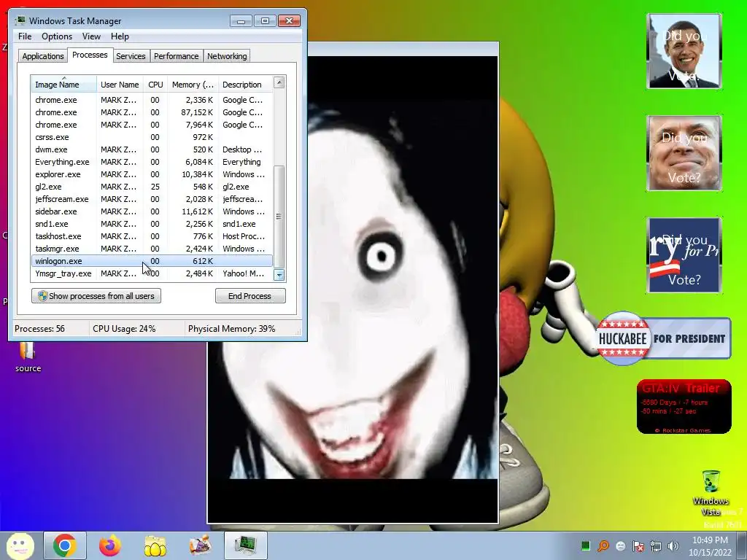
Task: Click the Show desktop button
Action: (x=742, y=545)
